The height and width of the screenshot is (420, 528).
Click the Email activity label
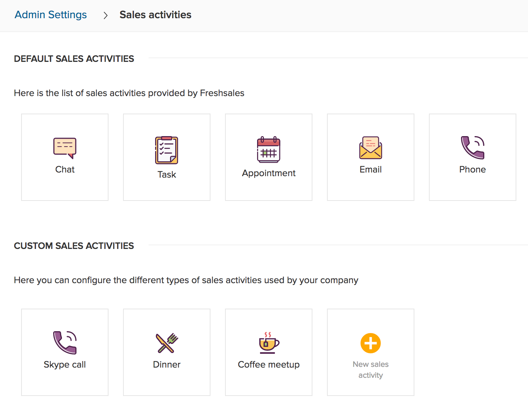[x=371, y=170]
